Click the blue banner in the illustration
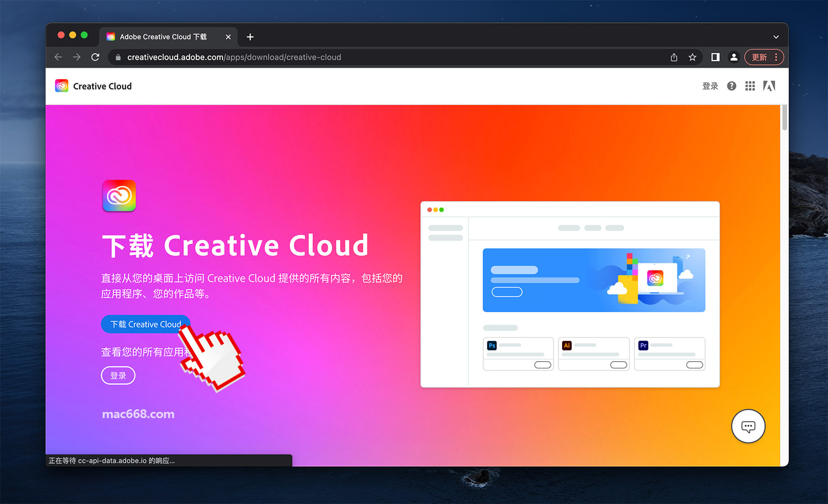The width and height of the screenshot is (828, 504). 594,280
